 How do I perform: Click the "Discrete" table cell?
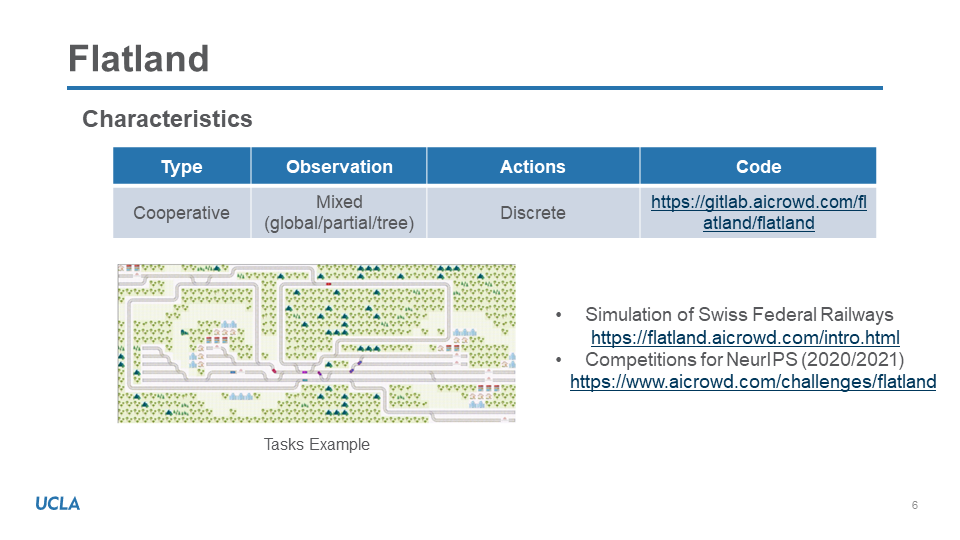click(532, 213)
